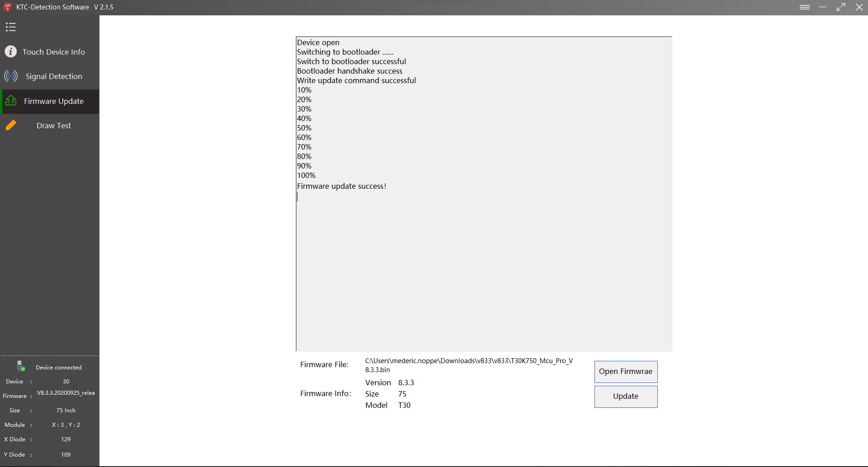The image size is (868, 467).
Task: Click the Touch Device Info icon
Action: tap(11, 51)
